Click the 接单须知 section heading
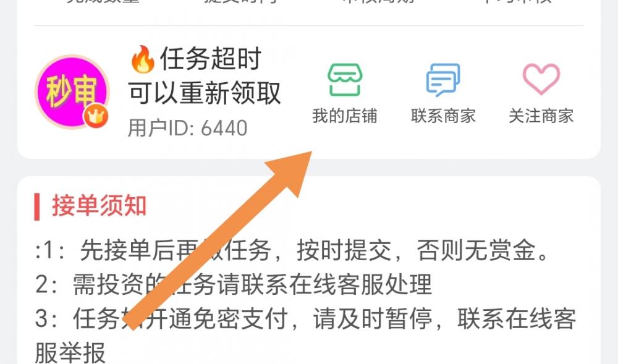 (x=99, y=206)
